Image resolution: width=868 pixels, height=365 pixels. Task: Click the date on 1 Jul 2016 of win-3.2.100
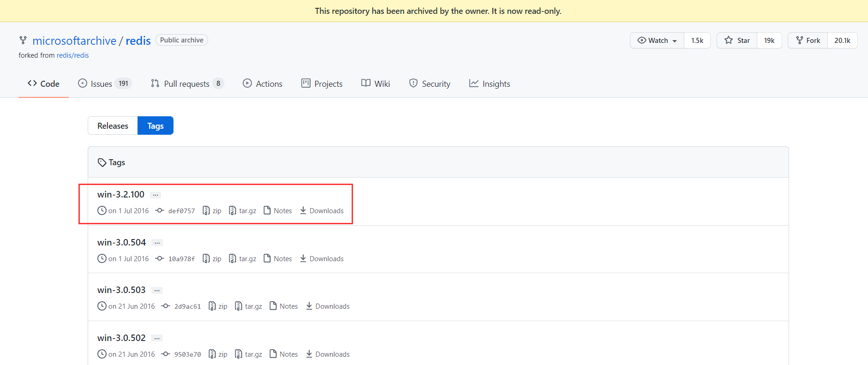click(x=129, y=211)
